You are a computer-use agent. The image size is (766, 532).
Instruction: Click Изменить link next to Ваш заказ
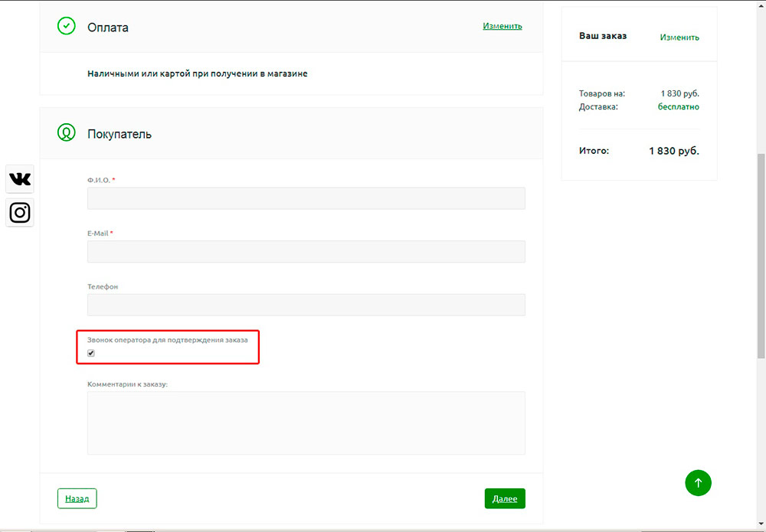click(679, 37)
